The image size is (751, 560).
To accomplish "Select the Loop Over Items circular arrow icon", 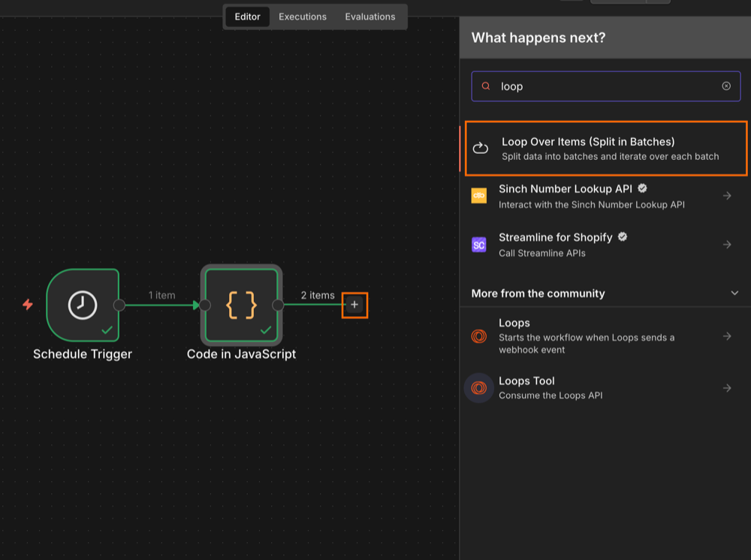I will coord(481,148).
